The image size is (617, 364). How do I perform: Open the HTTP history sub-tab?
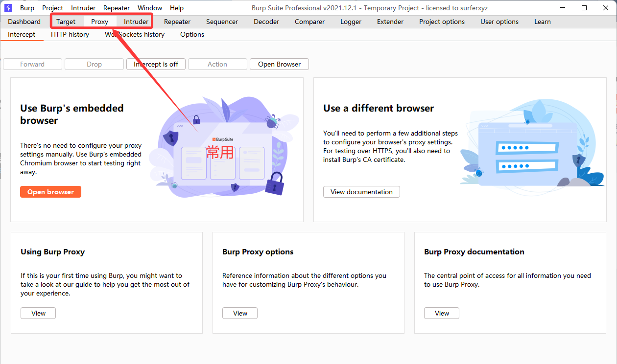[70, 35]
